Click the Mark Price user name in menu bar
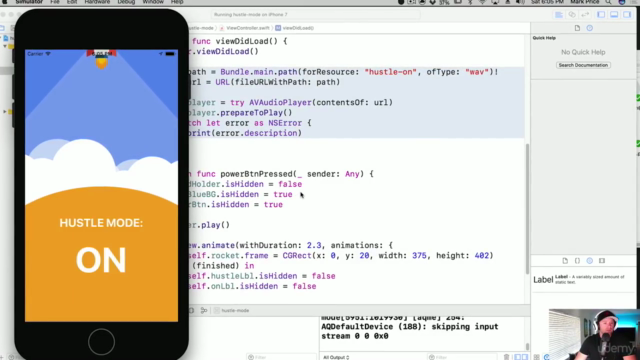The height and width of the screenshot is (360, 640). (584, 2)
